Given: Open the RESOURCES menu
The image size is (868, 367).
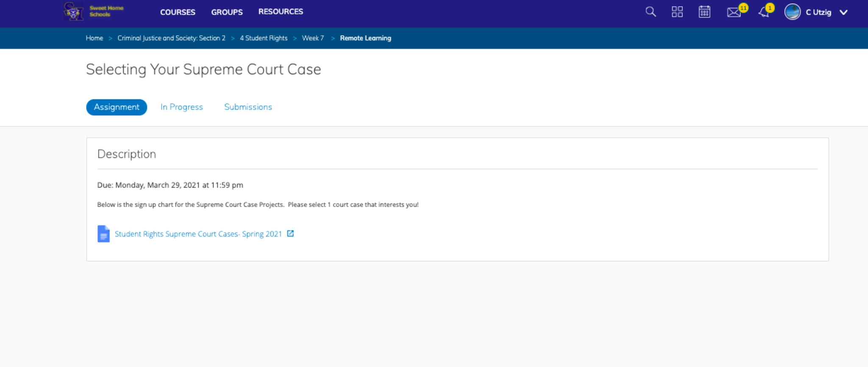Looking at the screenshot, I should (281, 11).
